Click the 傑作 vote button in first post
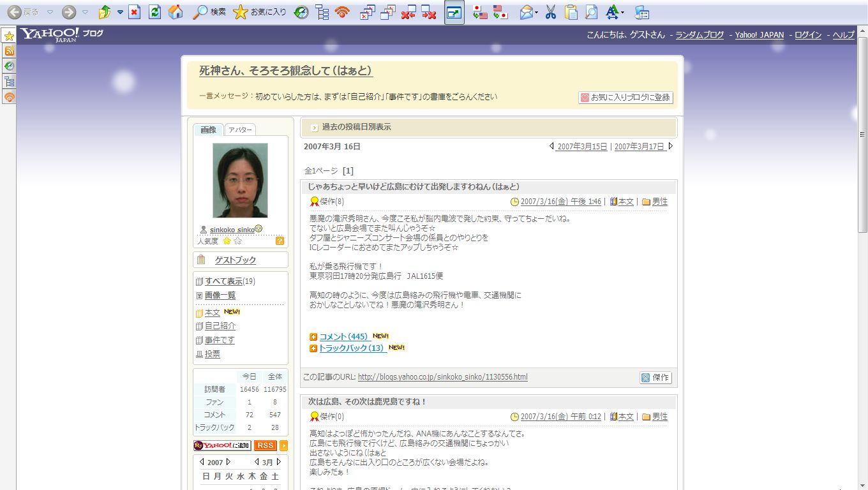 (x=655, y=378)
